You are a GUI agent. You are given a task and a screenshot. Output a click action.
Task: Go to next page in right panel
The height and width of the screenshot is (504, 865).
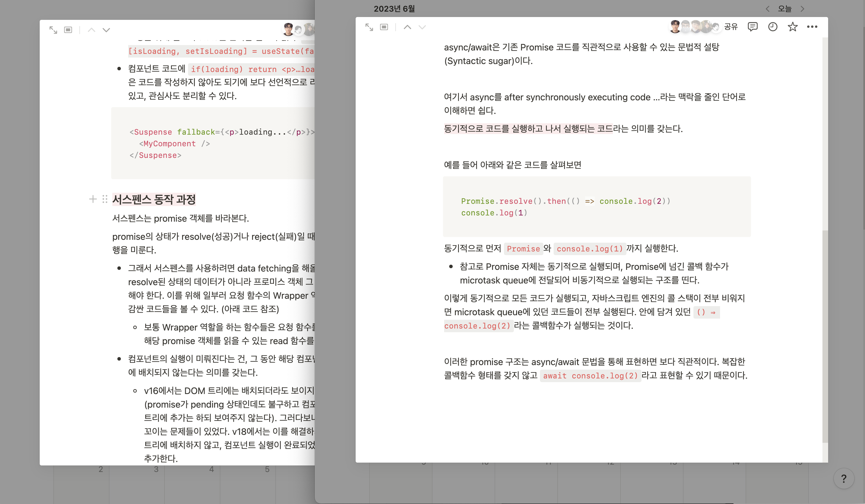point(423,27)
